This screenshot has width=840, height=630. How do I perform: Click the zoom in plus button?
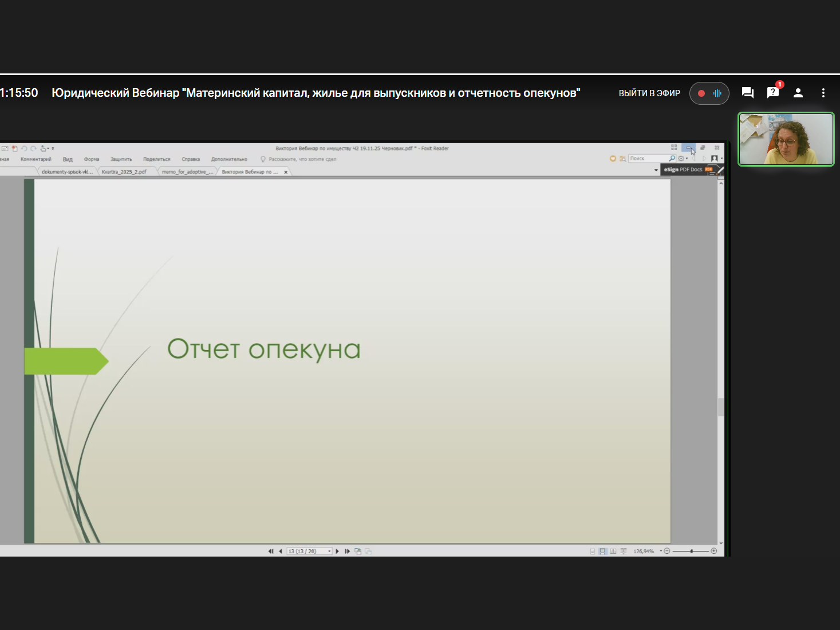(713, 551)
